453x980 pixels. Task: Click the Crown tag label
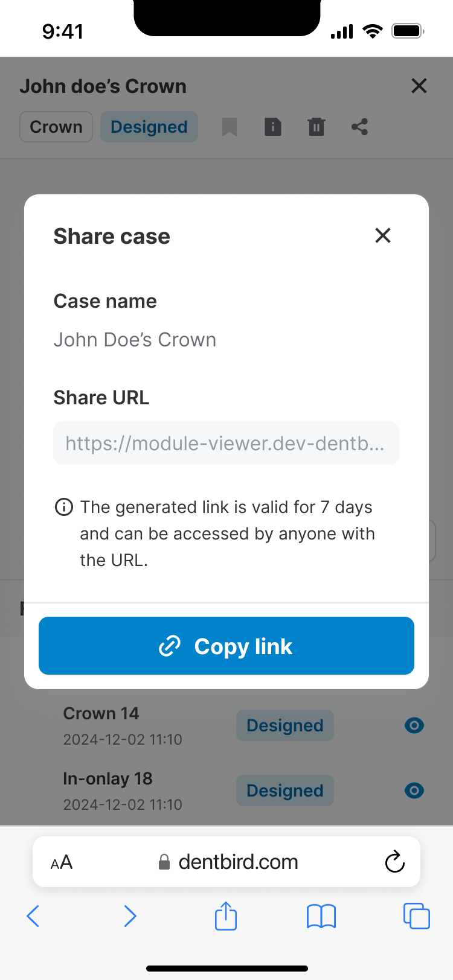coord(56,127)
